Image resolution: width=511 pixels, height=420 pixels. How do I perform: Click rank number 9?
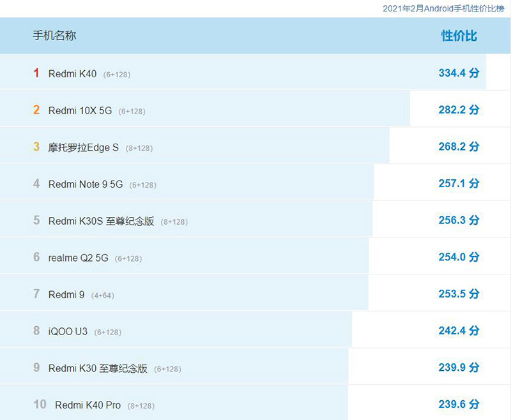pyautogui.click(x=36, y=367)
